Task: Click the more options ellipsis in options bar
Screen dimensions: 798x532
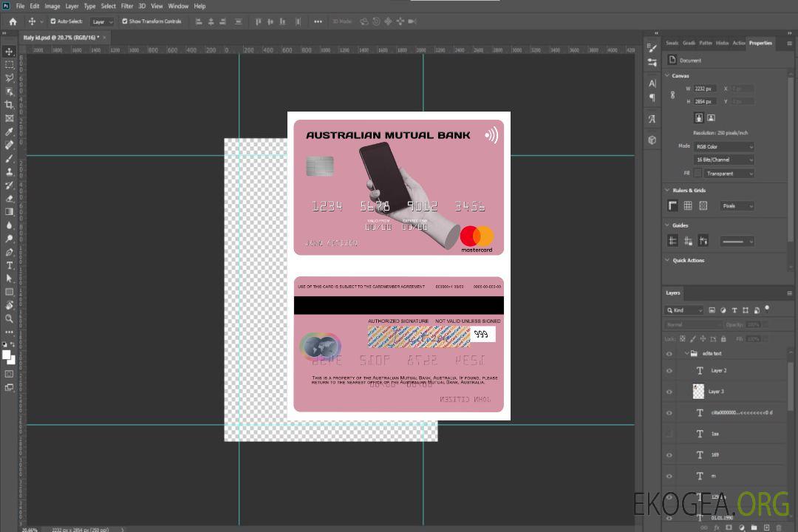Action: click(x=318, y=21)
